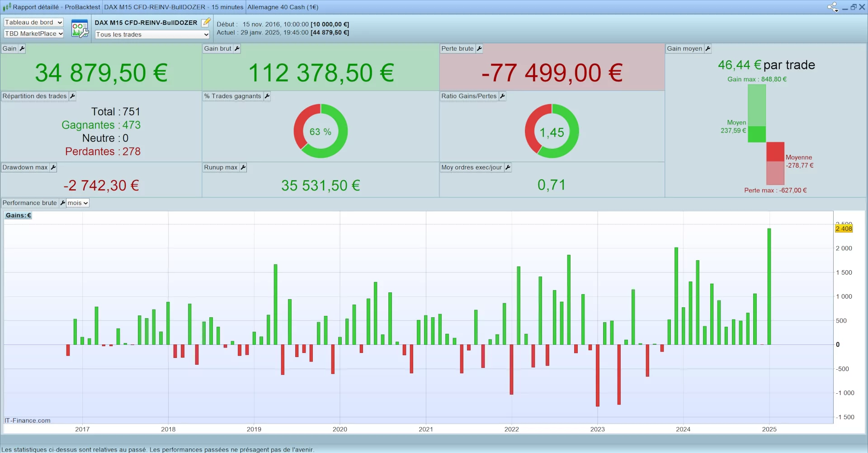
Task: Click the wrench icon next to Perte brute
Action: (x=479, y=49)
